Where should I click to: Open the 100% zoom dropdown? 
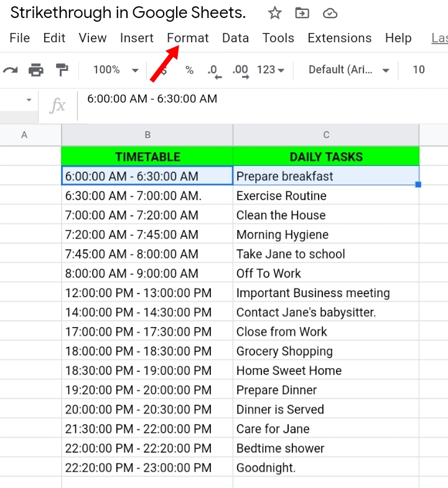pyautogui.click(x=116, y=70)
